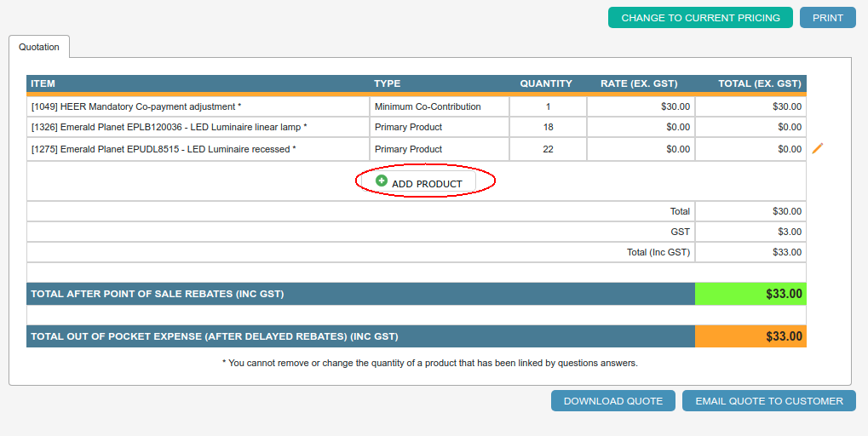Image resolution: width=868 pixels, height=436 pixels.
Task: Click CHANGE TO CURRENT PRICING button
Action: (x=700, y=18)
